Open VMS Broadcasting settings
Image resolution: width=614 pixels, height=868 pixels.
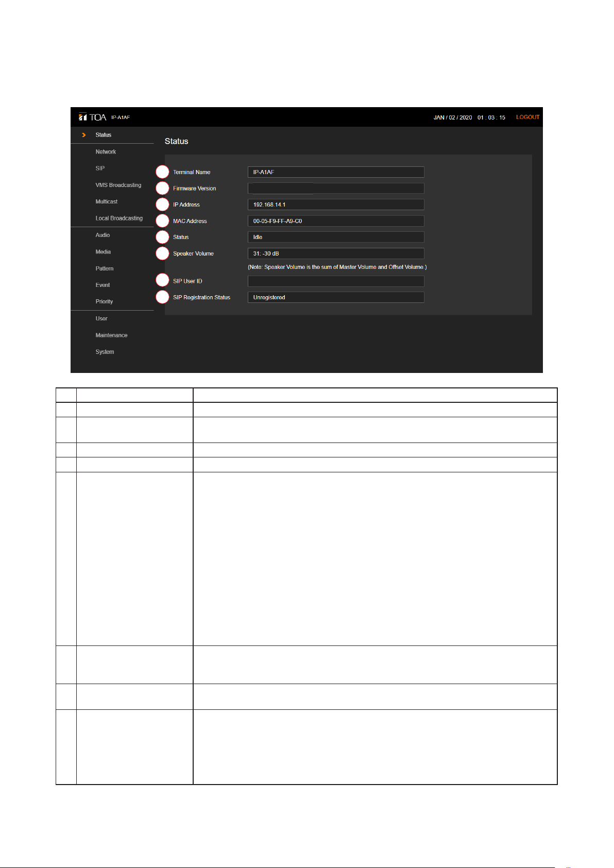118,185
